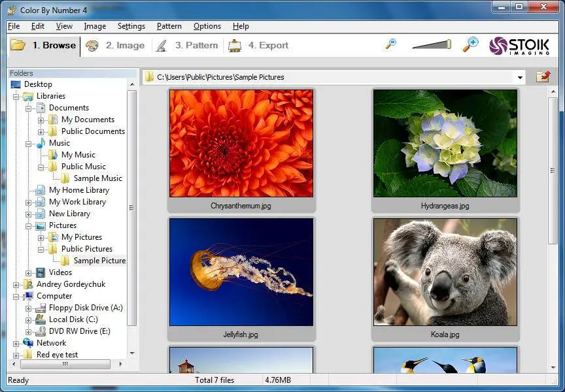The image size is (565, 392).
Task: Click the Network globe icon
Action: tap(28, 343)
